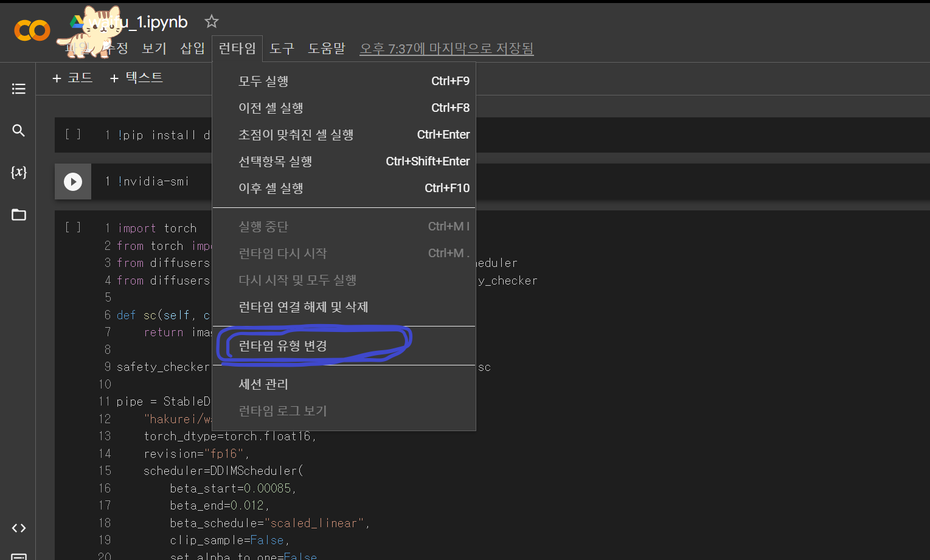Open the 삽입 menu
The image size is (930, 560).
pyautogui.click(x=192, y=49)
